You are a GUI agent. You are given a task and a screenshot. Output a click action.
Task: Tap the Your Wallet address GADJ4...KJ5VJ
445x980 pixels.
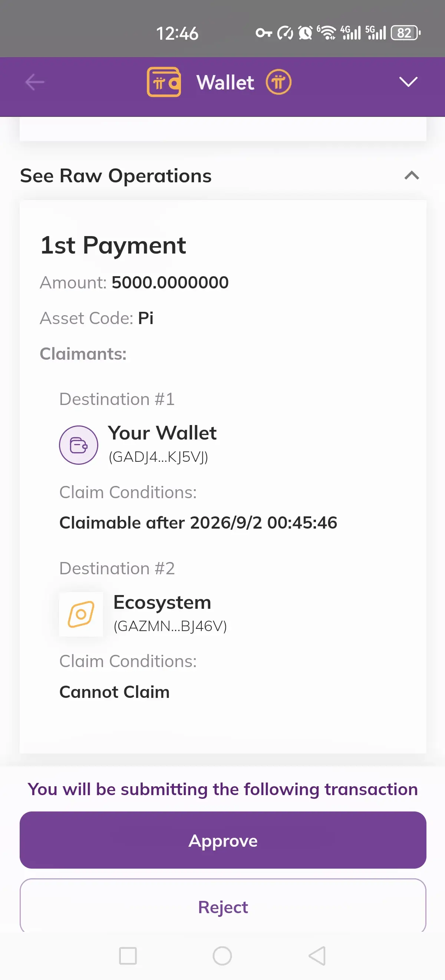point(158,457)
